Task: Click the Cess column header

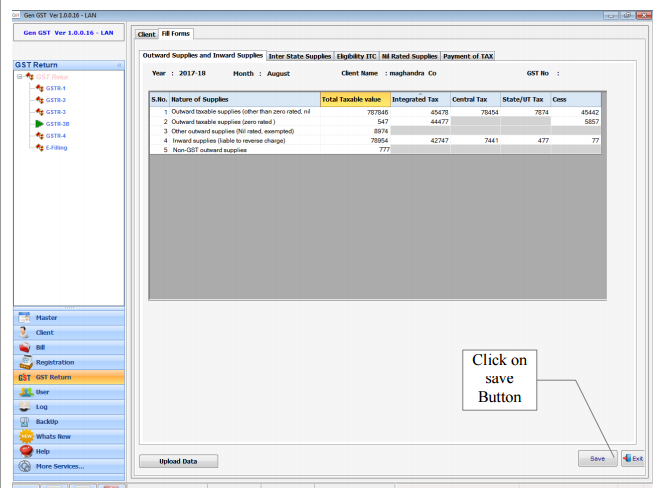Action: 576,99
